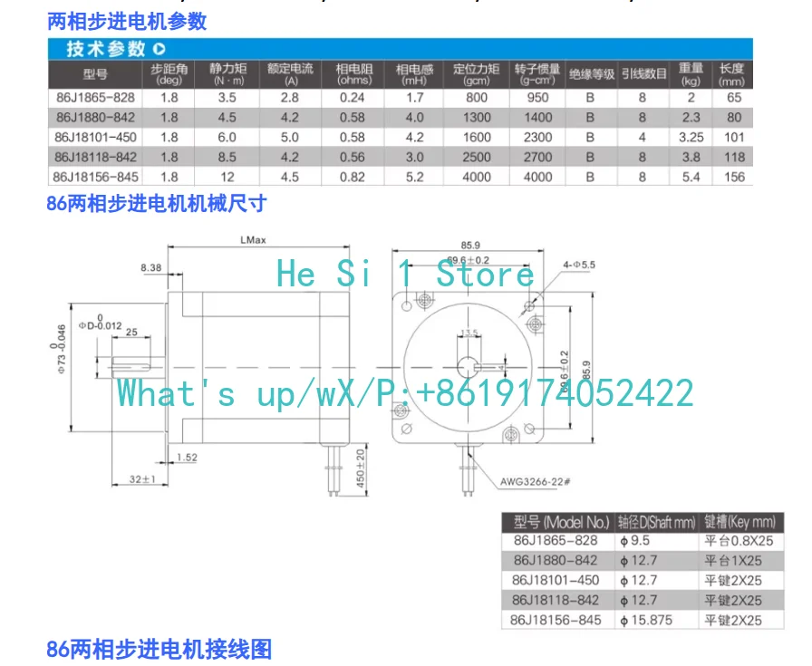Click the phase resistance value 0.82
Screen dimensions: 812x666
tap(353, 177)
